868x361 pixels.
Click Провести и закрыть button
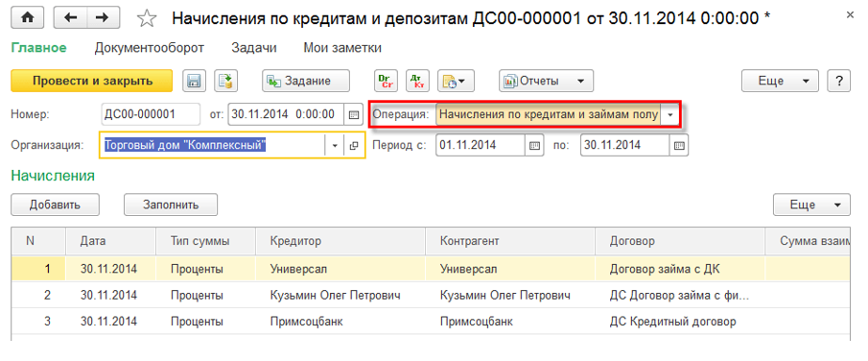coord(92,81)
